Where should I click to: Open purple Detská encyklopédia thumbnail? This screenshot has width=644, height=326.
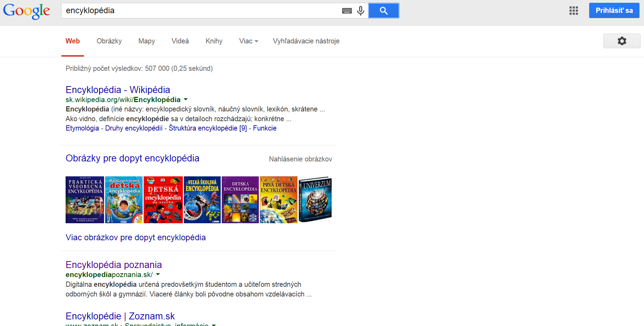[x=240, y=200]
